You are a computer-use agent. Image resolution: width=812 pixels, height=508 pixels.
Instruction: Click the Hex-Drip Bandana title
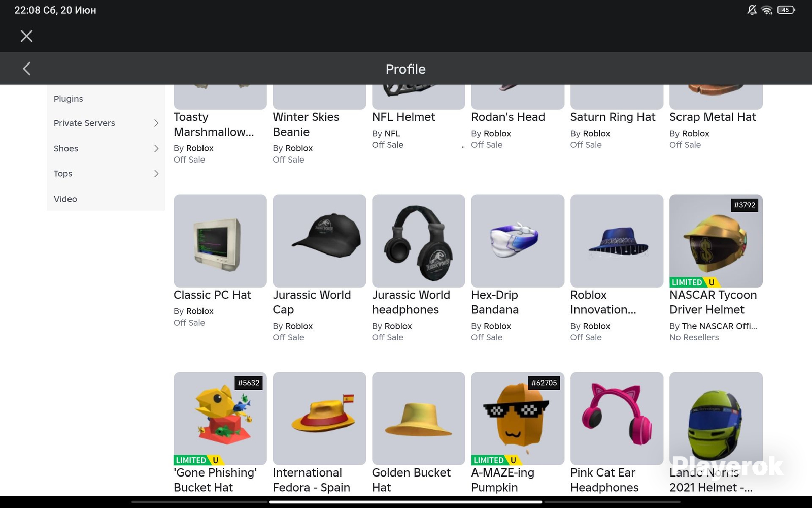pos(495,302)
